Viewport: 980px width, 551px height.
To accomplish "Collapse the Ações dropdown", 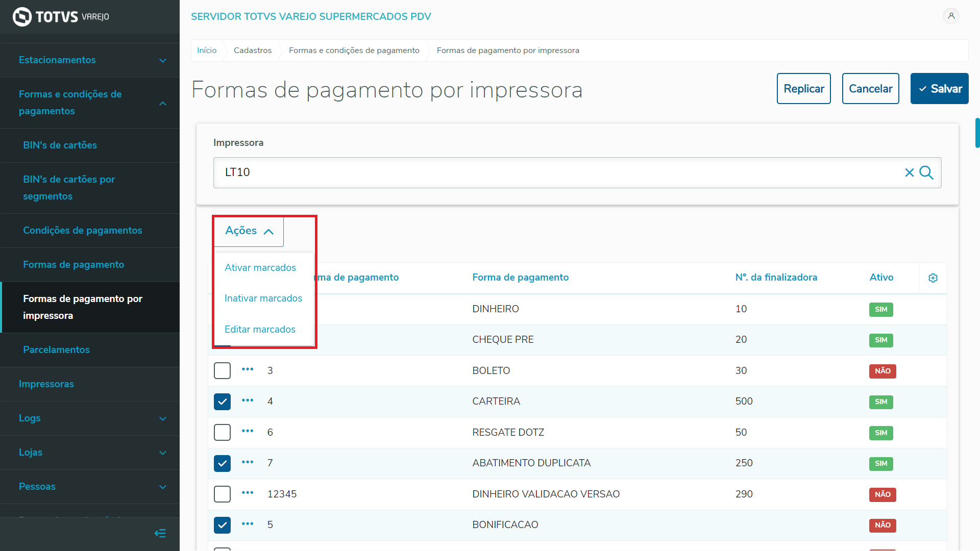I will (249, 231).
